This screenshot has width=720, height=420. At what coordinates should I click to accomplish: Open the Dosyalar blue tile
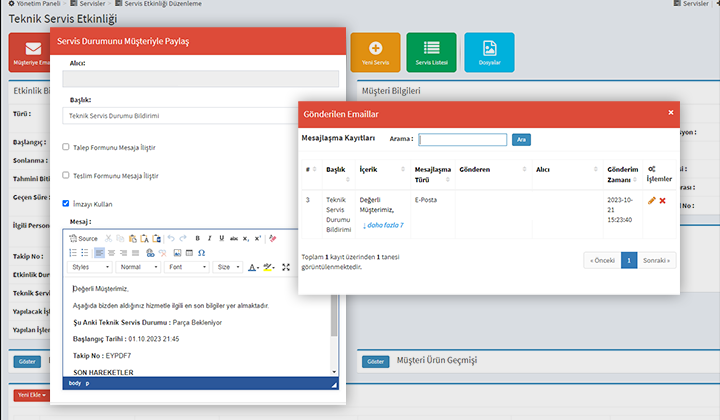490,52
